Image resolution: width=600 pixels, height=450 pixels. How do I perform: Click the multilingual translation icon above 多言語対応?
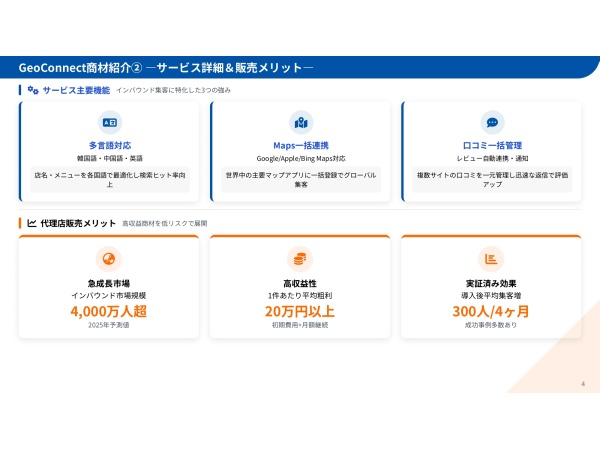coord(110,122)
